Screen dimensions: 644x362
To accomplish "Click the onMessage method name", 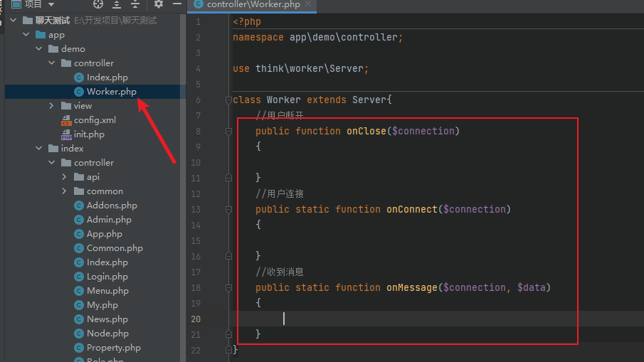I will [412, 288].
